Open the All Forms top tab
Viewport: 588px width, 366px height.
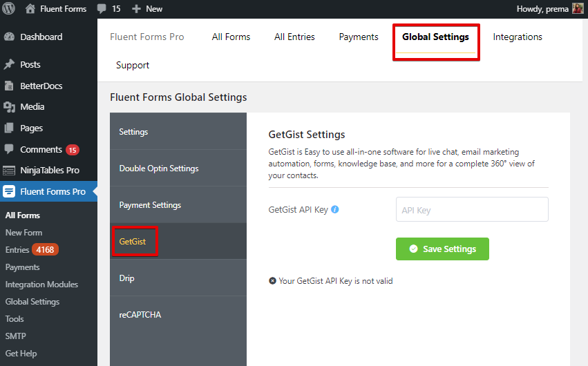tap(231, 37)
